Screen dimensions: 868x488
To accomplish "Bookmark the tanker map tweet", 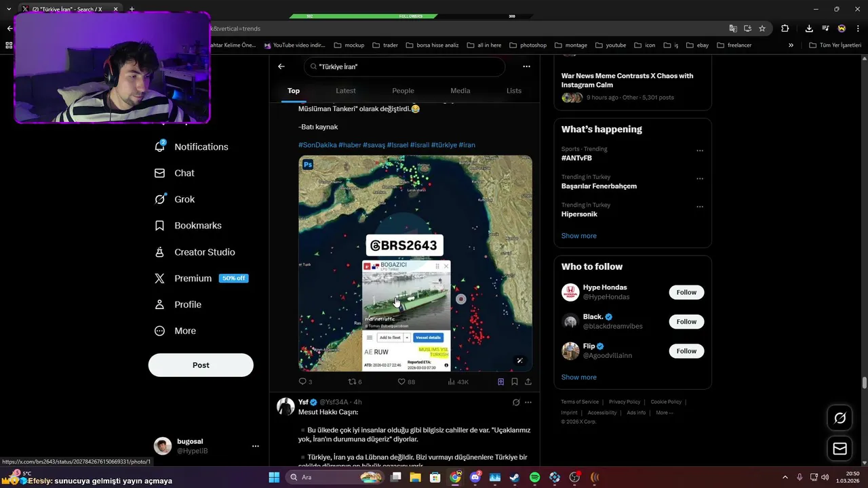I will [515, 382].
